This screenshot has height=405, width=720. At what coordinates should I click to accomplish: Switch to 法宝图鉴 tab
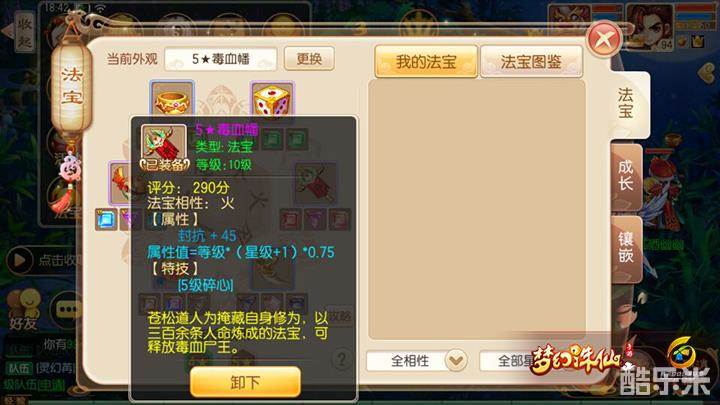coord(531,62)
